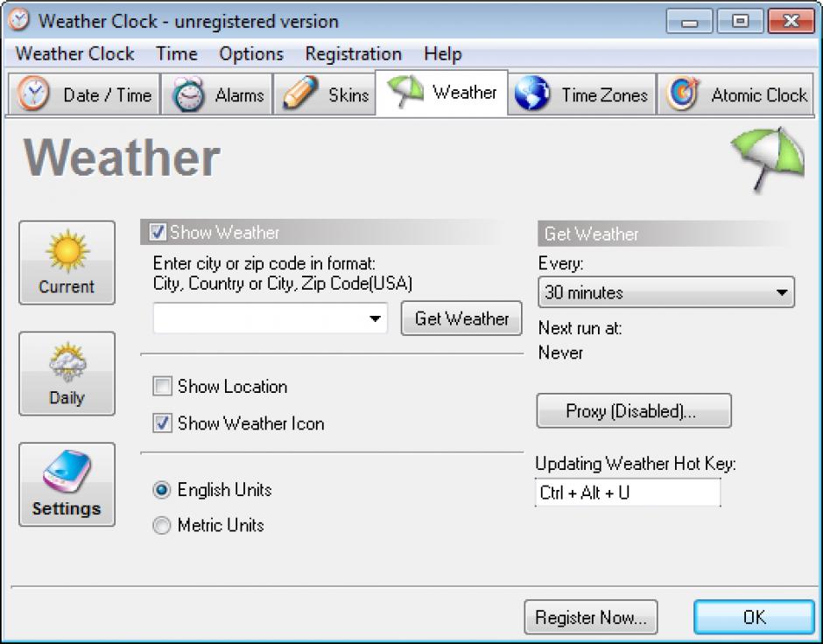Expand the city or zip code dropdown arrow
The image size is (823, 644).
coord(375,318)
